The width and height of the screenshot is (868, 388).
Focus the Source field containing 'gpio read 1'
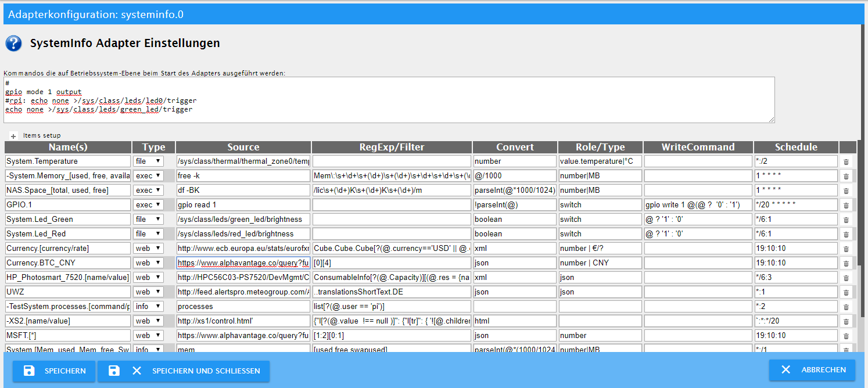coord(243,204)
